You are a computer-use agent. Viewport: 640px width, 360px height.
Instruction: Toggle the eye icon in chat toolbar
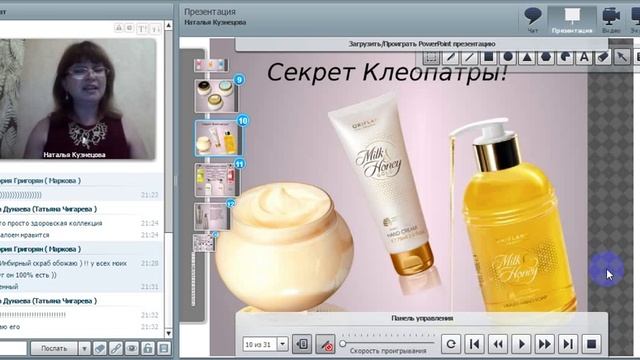click(x=132, y=348)
